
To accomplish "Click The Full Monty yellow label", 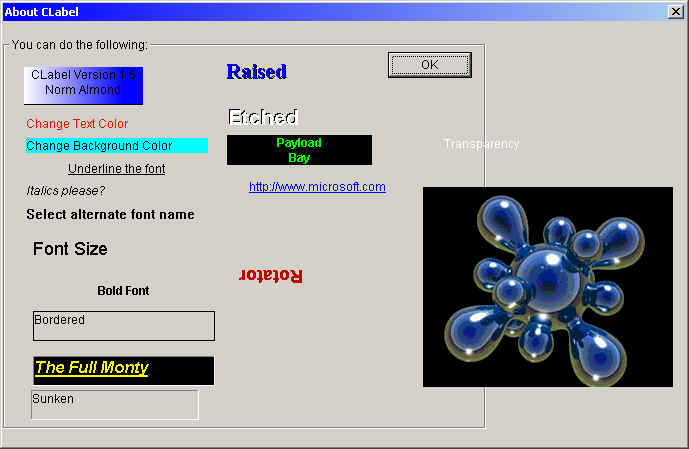I will tap(92, 368).
